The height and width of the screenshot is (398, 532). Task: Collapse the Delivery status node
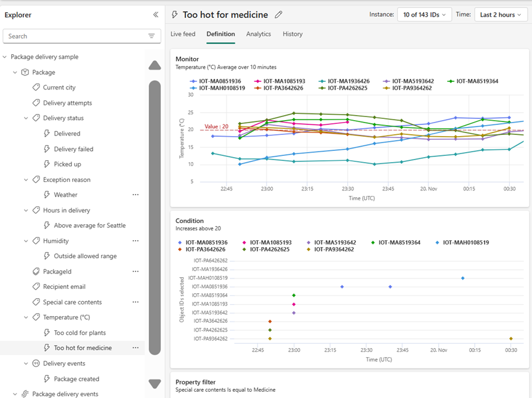(26, 118)
